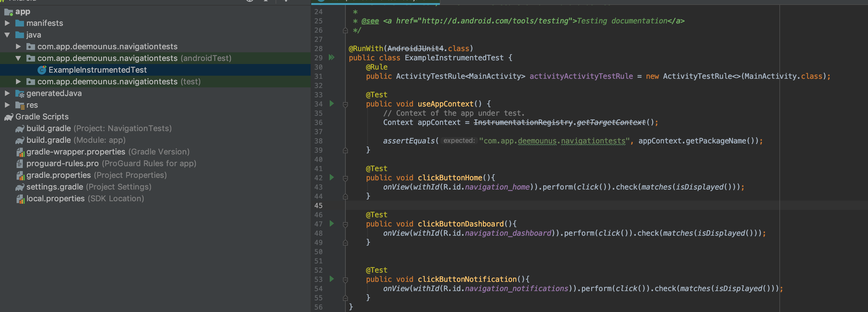Open the Android project view selector

(x=22, y=1)
